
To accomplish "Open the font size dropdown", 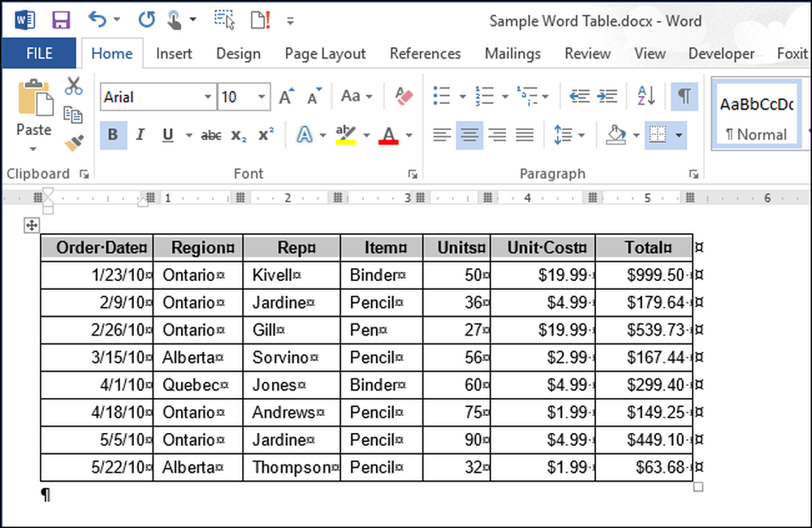I will [x=261, y=97].
